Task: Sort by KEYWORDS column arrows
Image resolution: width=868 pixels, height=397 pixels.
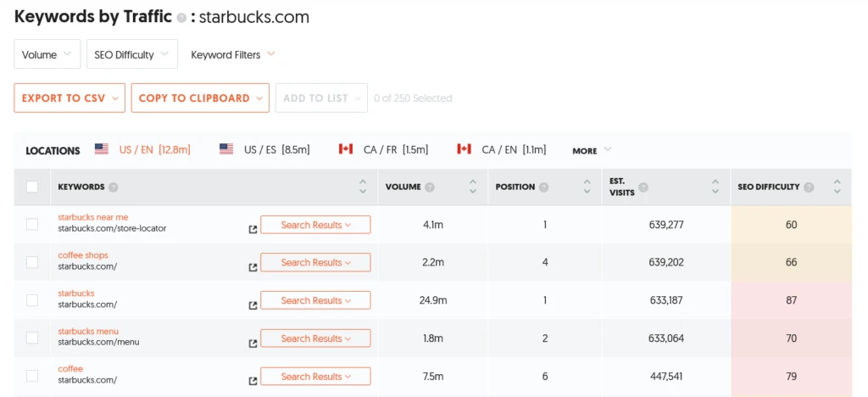Action: tap(363, 187)
